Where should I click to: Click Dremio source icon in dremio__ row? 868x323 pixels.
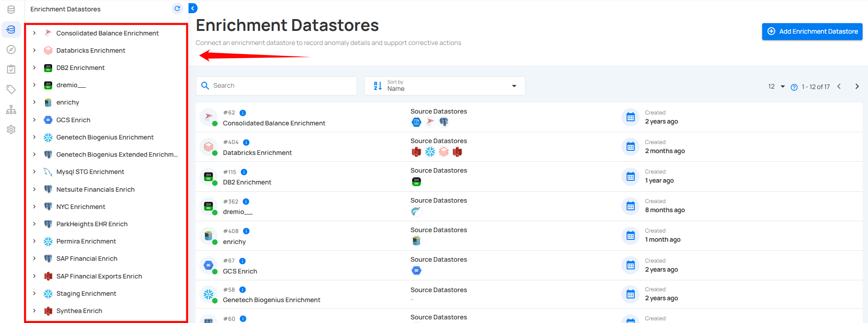click(x=416, y=211)
